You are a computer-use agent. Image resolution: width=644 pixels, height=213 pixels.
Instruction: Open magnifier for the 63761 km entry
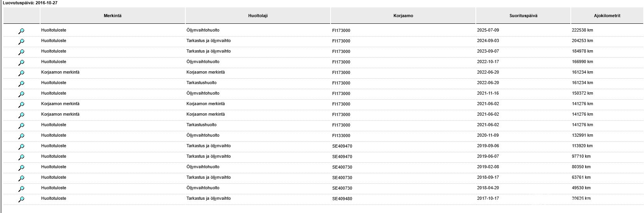21,178
